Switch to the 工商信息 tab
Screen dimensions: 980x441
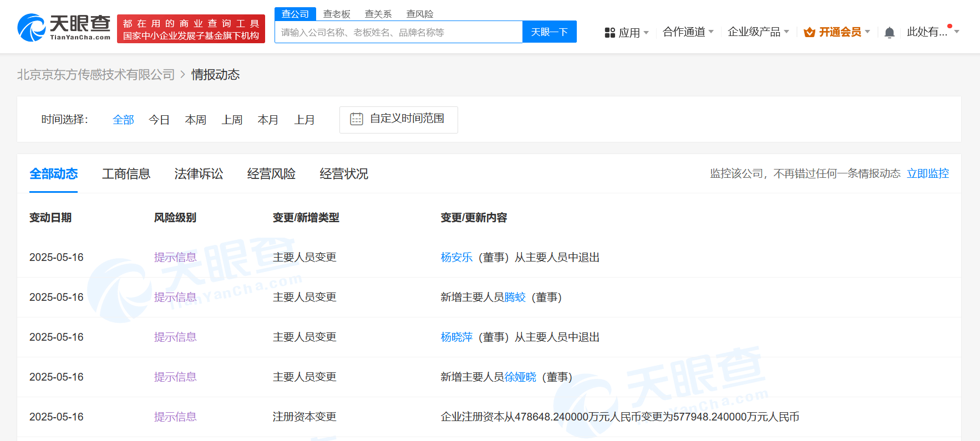(126, 174)
